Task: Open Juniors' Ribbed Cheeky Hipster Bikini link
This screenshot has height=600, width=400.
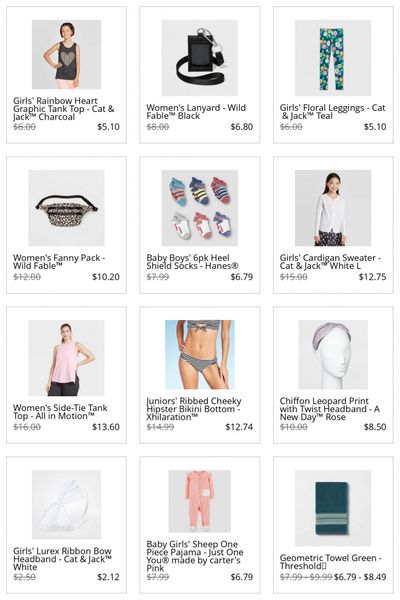Action: [194, 409]
